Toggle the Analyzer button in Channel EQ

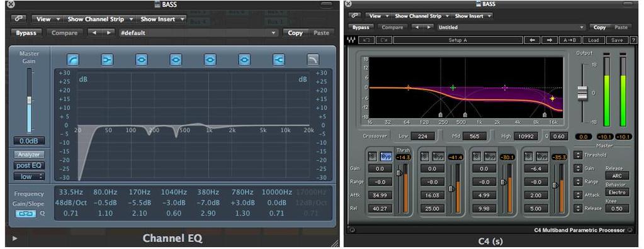29,155
